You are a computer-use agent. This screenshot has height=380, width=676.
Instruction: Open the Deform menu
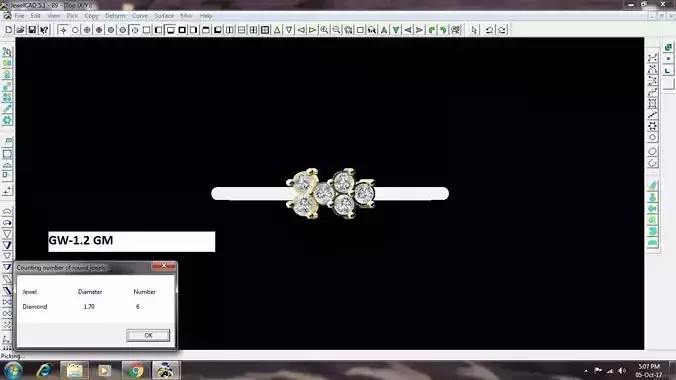click(x=115, y=16)
